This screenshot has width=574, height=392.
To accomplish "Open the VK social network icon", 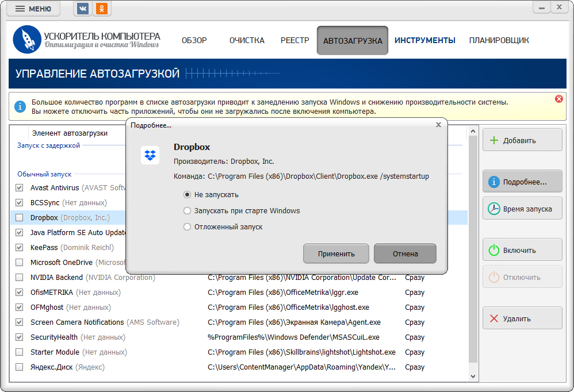I will pyautogui.click(x=83, y=9).
